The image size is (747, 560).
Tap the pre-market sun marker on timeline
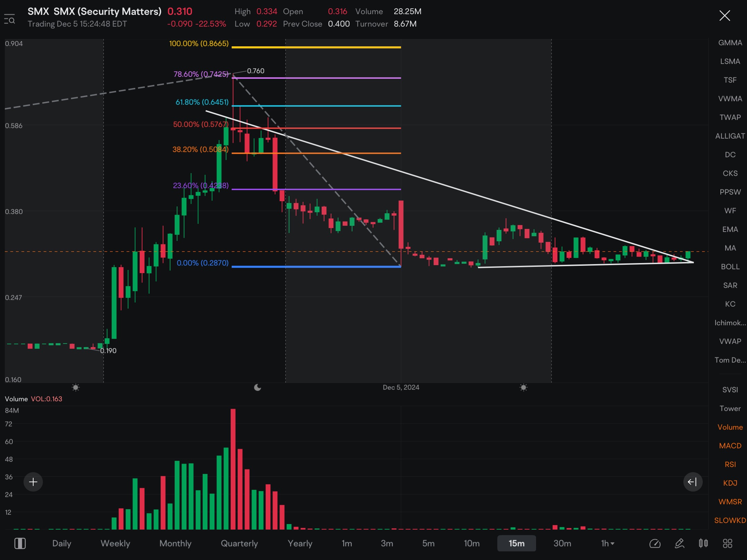click(75, 387)
